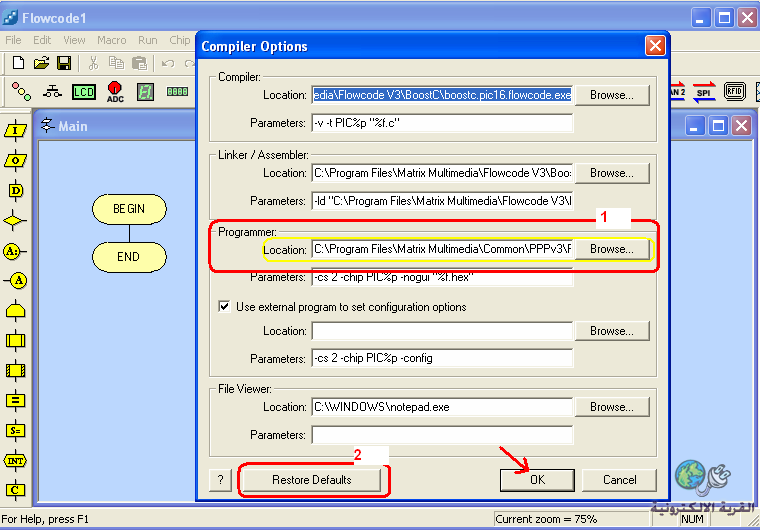Select the Interrupt INT icon
Viewport: 760px width, 530px height.
pyautogui.click(x=15, y=461)
